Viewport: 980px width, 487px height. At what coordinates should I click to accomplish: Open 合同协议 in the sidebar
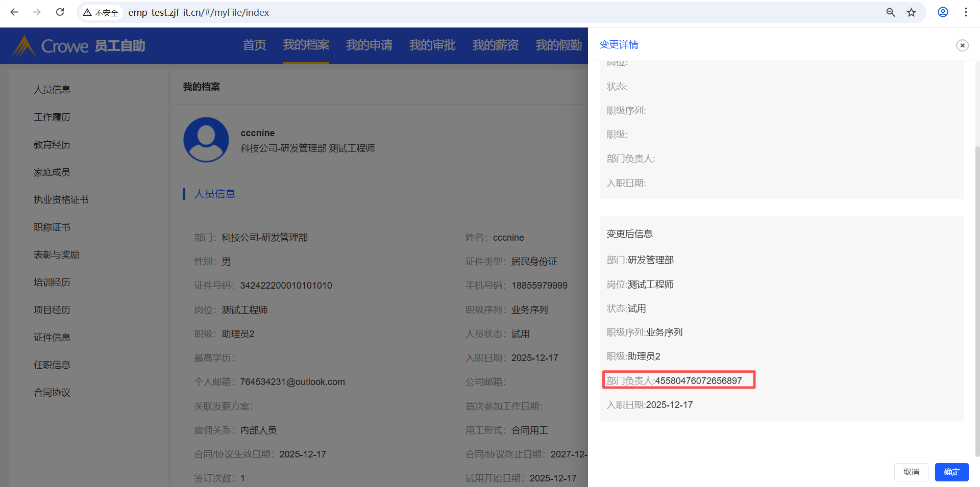point(52,393)
